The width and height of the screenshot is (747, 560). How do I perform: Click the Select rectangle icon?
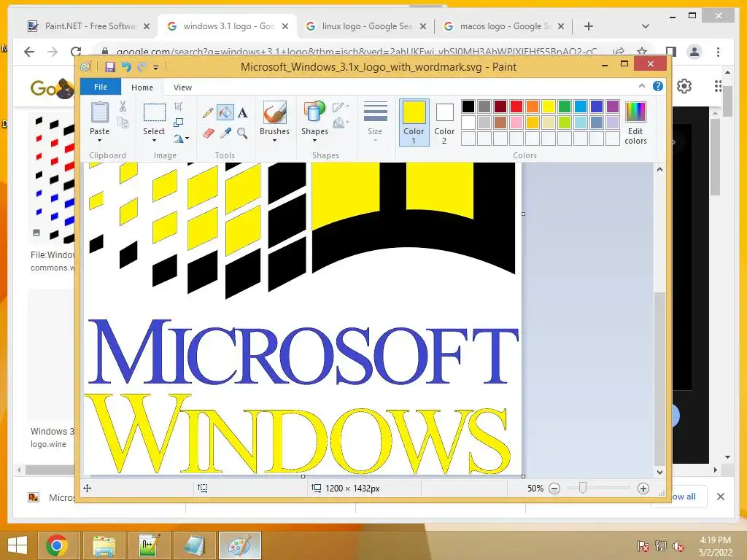click(x=155, y=113)
